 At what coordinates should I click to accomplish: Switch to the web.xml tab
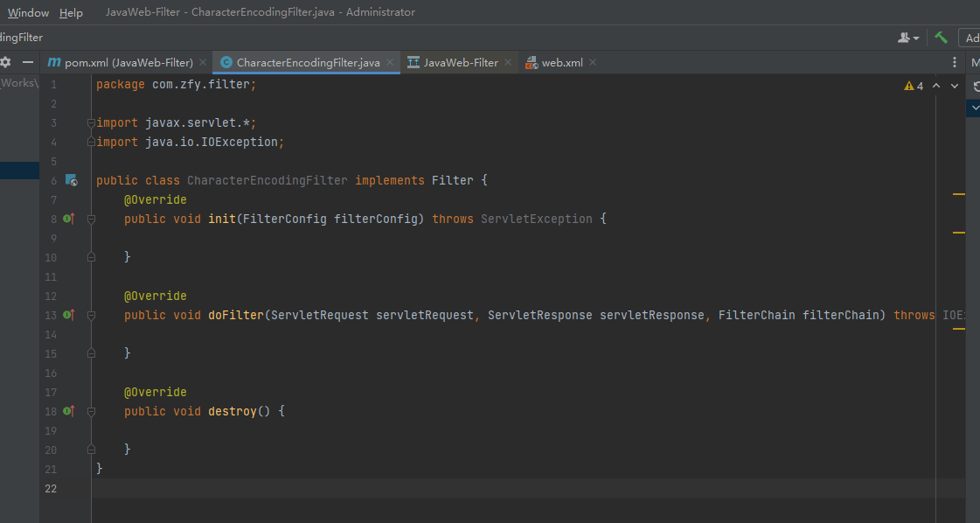click(x=561, y=62)
